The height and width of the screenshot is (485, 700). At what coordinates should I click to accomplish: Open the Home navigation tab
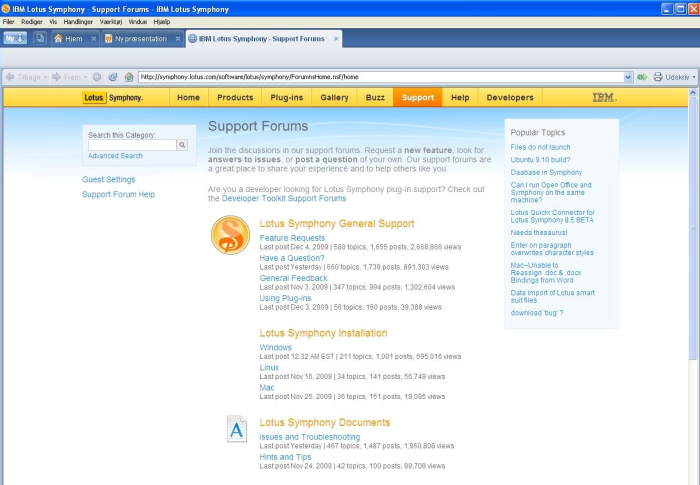(188, 97)
